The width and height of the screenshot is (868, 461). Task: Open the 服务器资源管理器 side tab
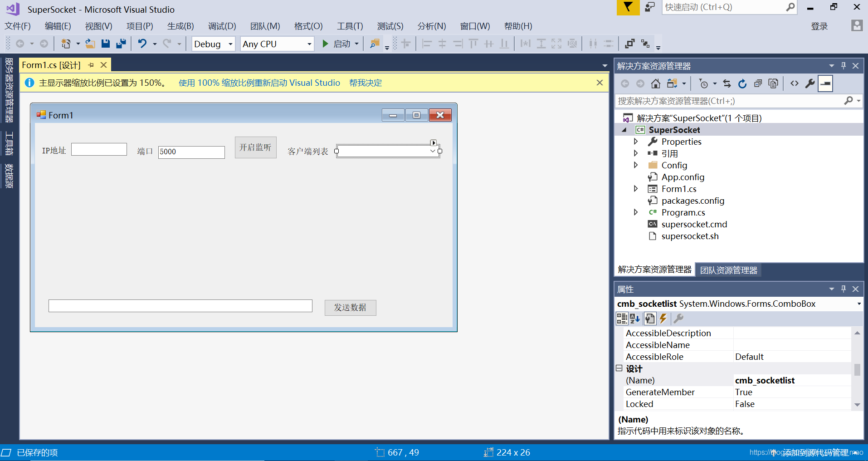coord(9,90)
